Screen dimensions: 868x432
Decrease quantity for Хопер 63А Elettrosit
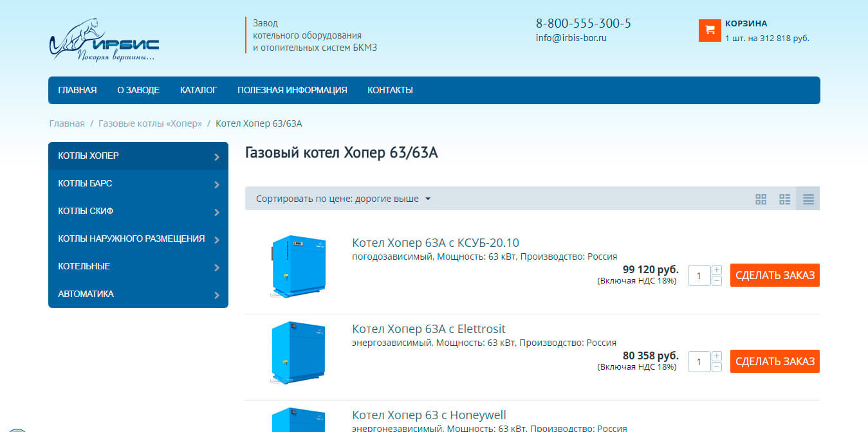(717, 367)
